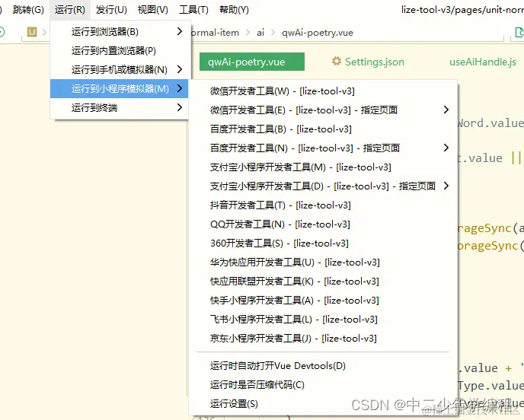Click the green icon at toolbar right edge
Image resolution: width=524 pixels, height=420 pixels.
519,32
